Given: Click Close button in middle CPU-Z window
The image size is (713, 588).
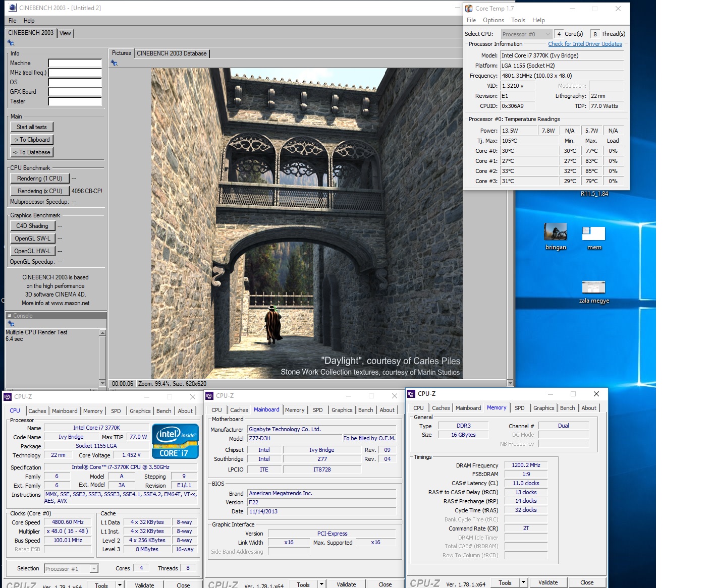Looking at the screenshot, I should coord(385,584).
